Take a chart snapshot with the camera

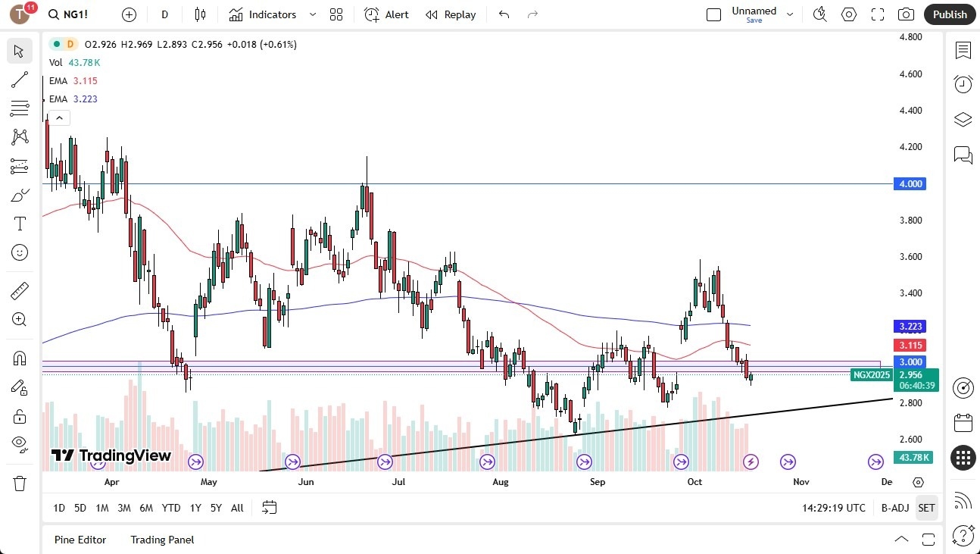click(x=906, y=14)
